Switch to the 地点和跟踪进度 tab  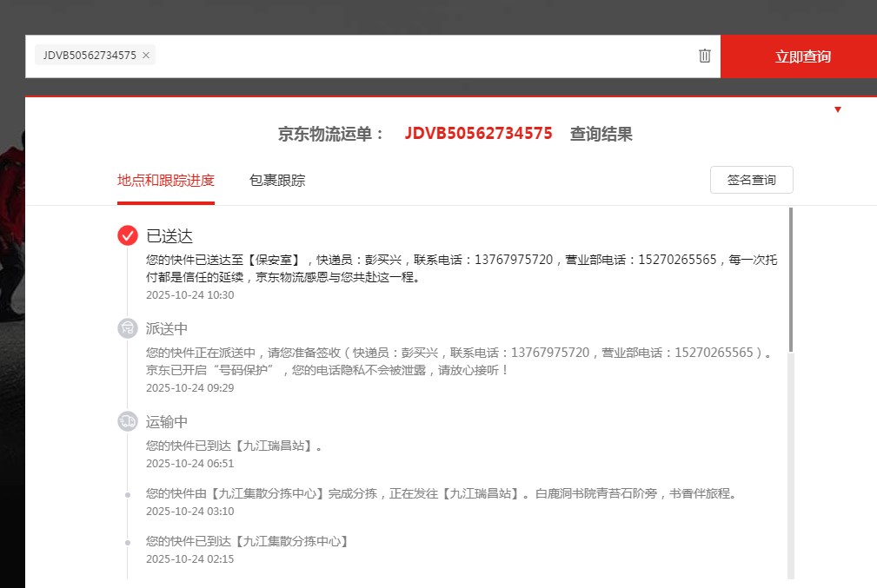click(x=166, y=181)
